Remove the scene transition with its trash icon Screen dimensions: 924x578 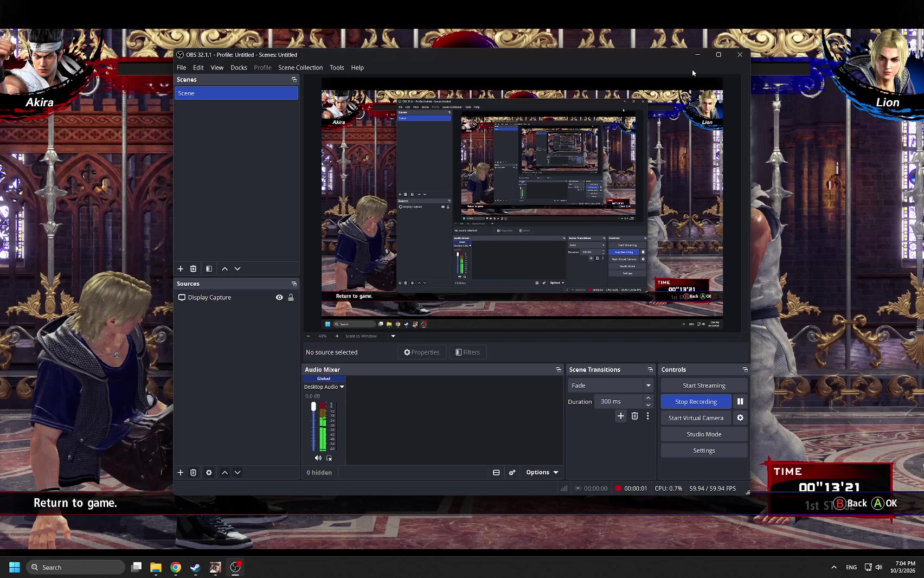(x=634, y=416)
